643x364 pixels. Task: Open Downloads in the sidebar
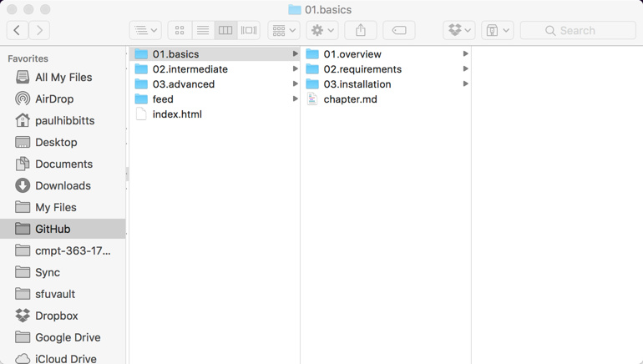point(63,185)
